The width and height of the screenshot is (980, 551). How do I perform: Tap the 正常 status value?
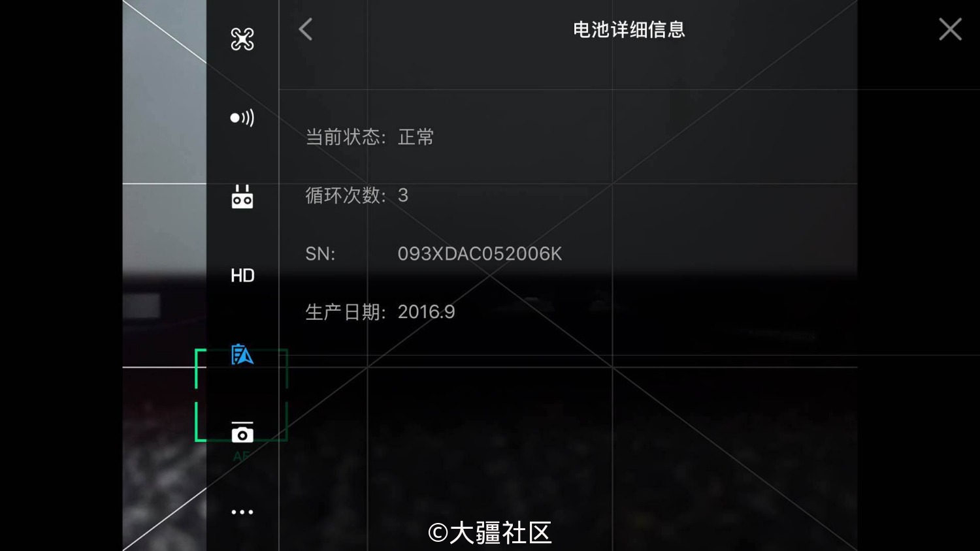tap(416, 137)
